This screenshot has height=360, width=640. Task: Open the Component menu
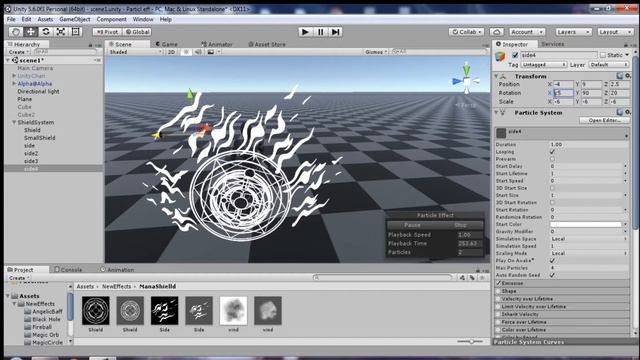tap(111, 19)
